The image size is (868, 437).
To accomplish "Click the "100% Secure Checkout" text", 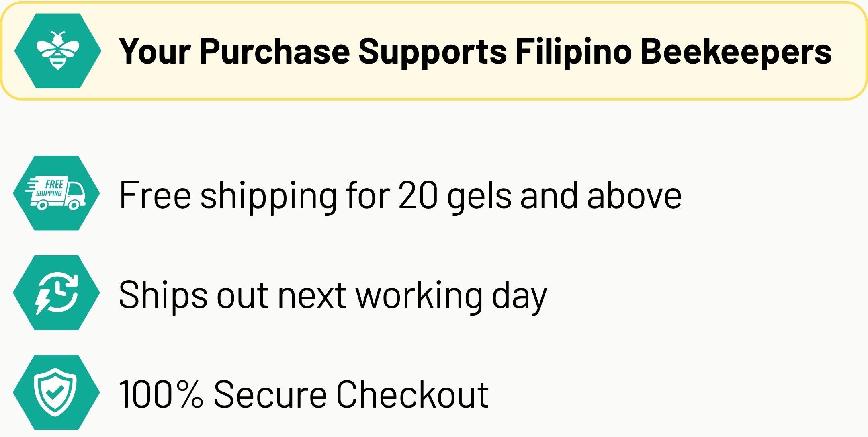I will (x=304, y=394).
